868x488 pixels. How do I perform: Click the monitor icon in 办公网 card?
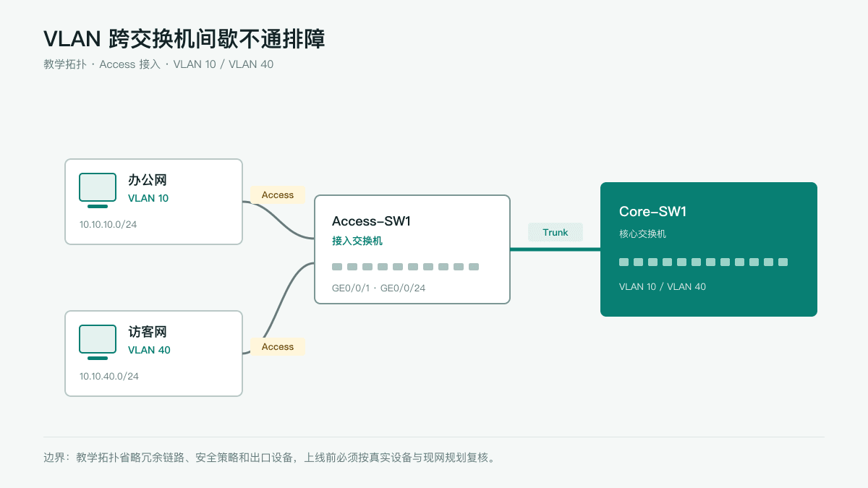pyautogui.click(x=98, y=191)
